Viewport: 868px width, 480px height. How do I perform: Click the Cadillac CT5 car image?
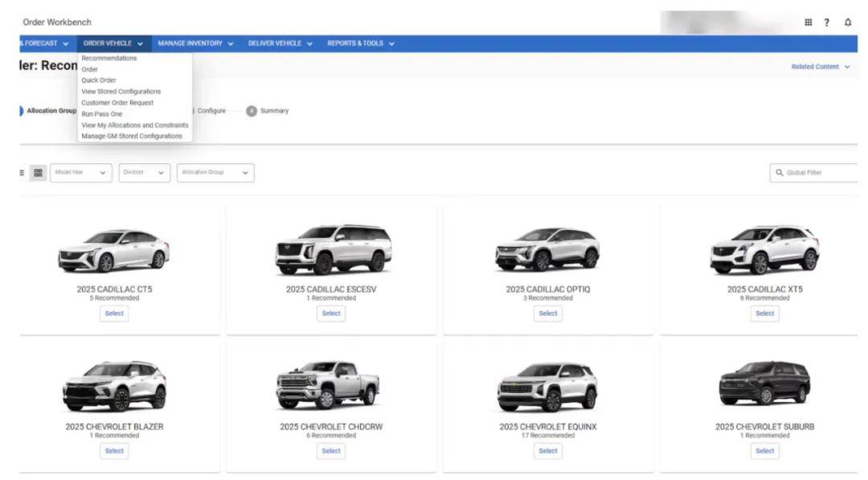point(114,250)
